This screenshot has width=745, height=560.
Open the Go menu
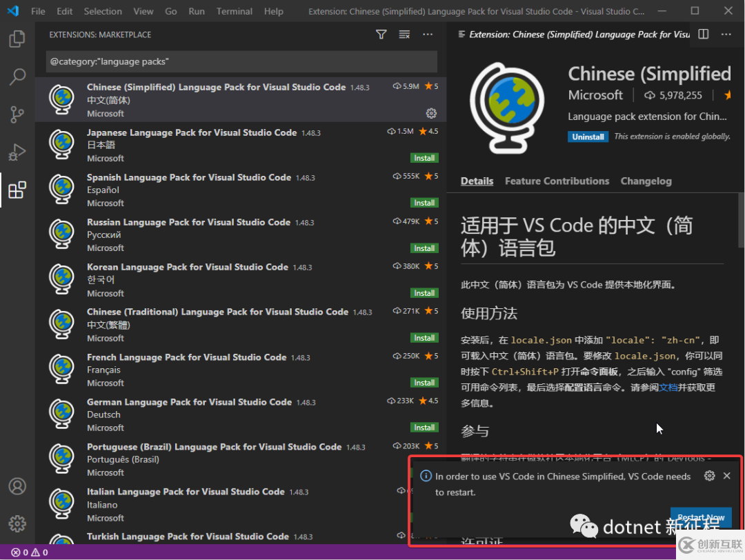[x=171, y=11]
